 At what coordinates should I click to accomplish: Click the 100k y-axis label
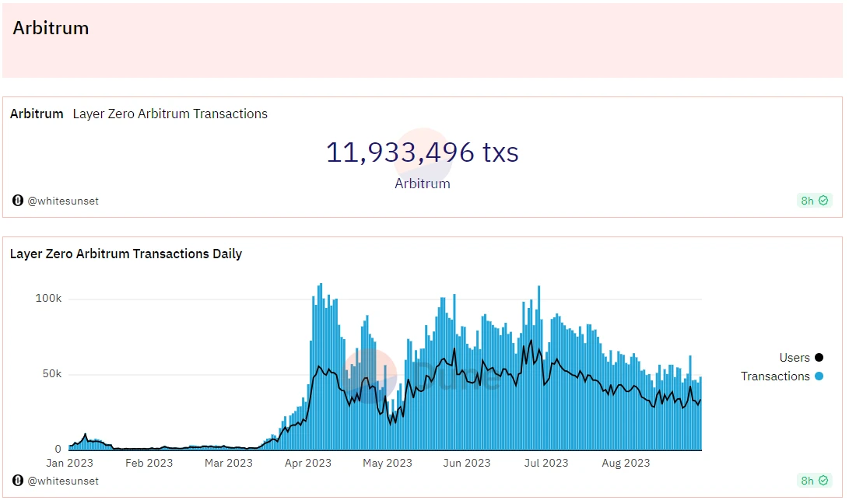pyautogui.click(x=48, y=299)
